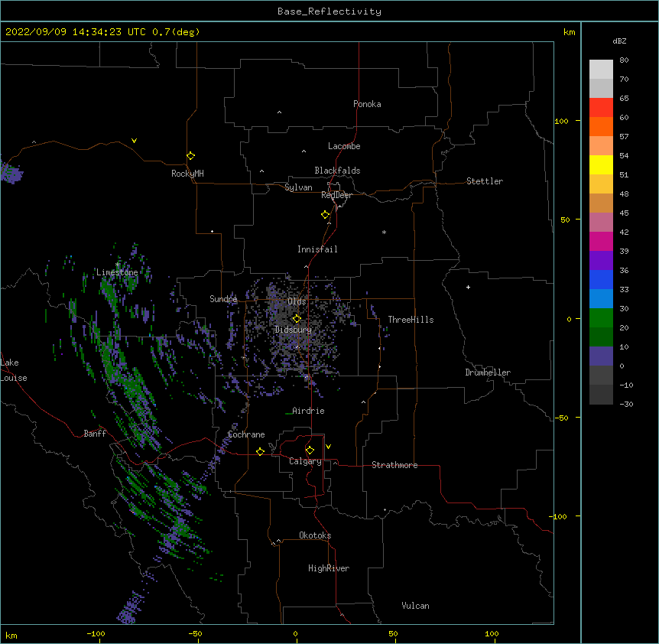Click the 45 dBZ legend value
The width and height of the screenshot is (659, 644).
(x=624, y=213)
